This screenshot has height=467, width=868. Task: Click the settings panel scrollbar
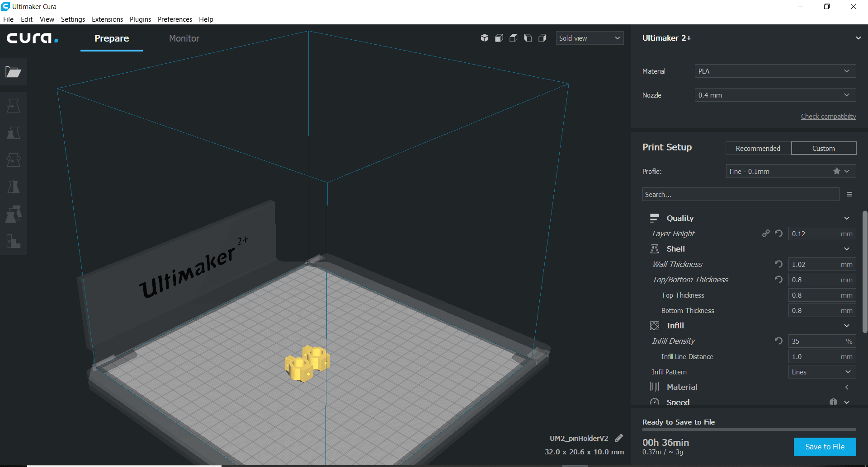865,272
